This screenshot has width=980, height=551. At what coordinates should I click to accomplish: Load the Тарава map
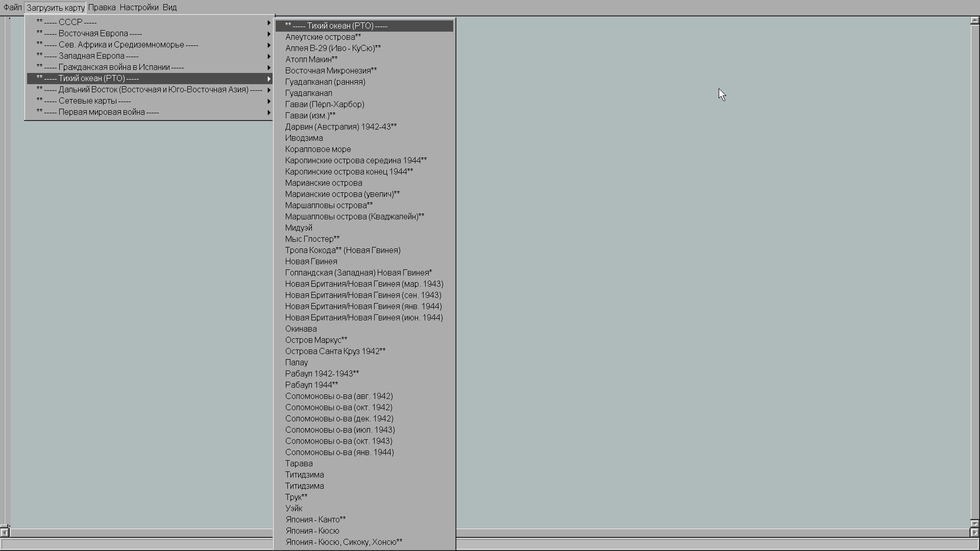pos(364,464)
